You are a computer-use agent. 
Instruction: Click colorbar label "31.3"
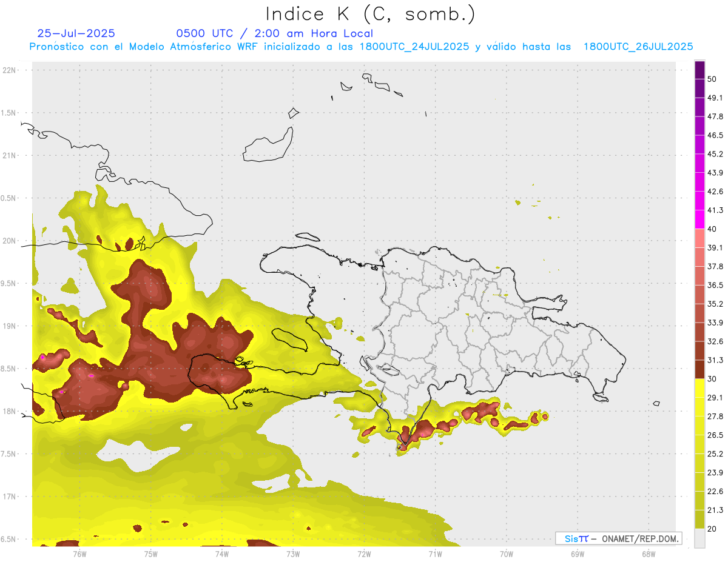tap(715, 360)
